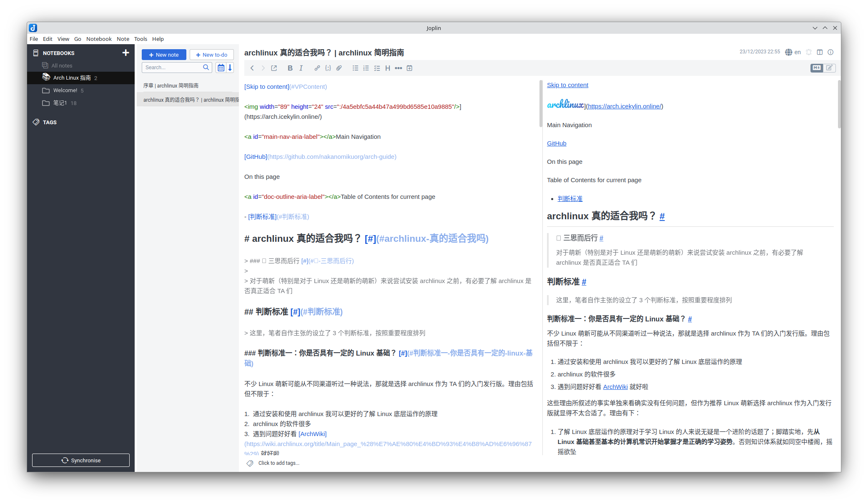Insert a code block with the braces icon
Screen dimensions: 868x504
(328, 68)
